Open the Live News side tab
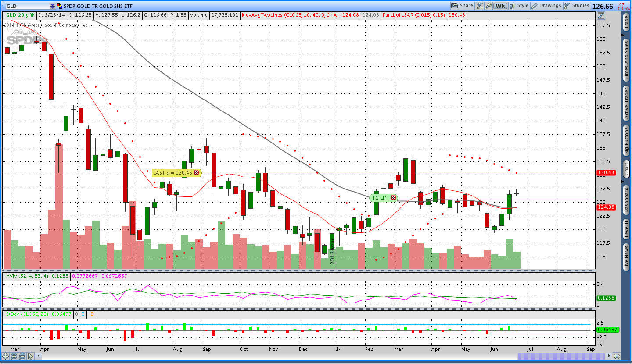Screen dimensions: 632x364 pos(626,257)
